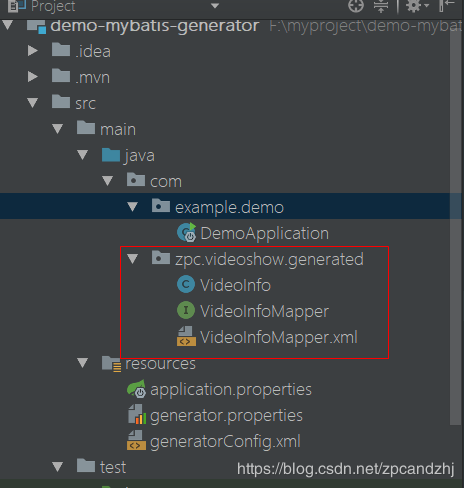Click the vertical scrollbar of project tree
The height and width of the screenshot is (488, 464).
coord(455,227)
